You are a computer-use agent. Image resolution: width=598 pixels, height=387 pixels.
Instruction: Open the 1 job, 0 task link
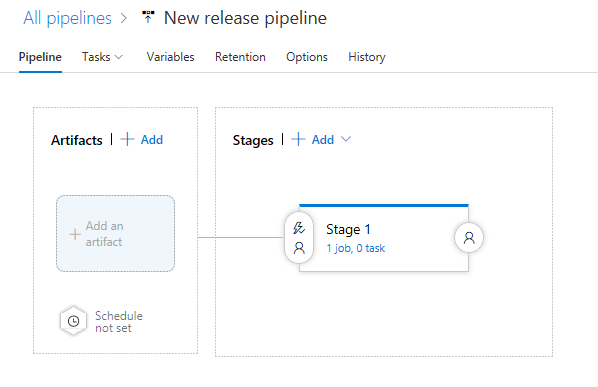(356, 248)
